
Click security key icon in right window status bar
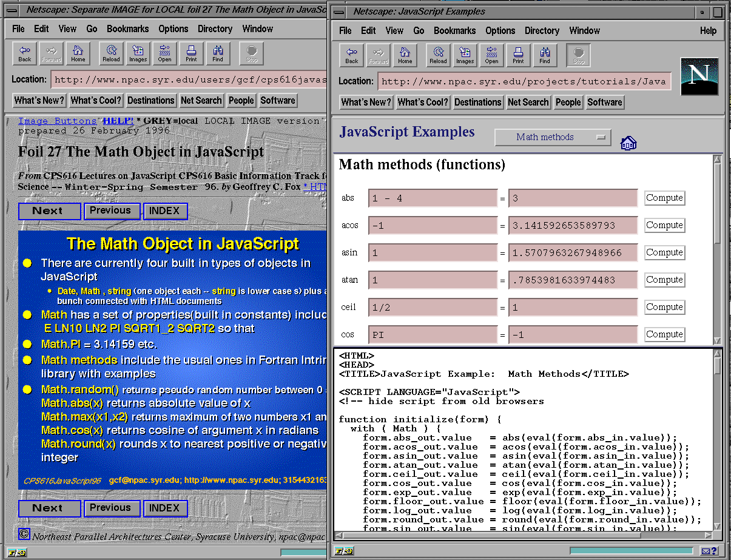(x=344, y=551)
